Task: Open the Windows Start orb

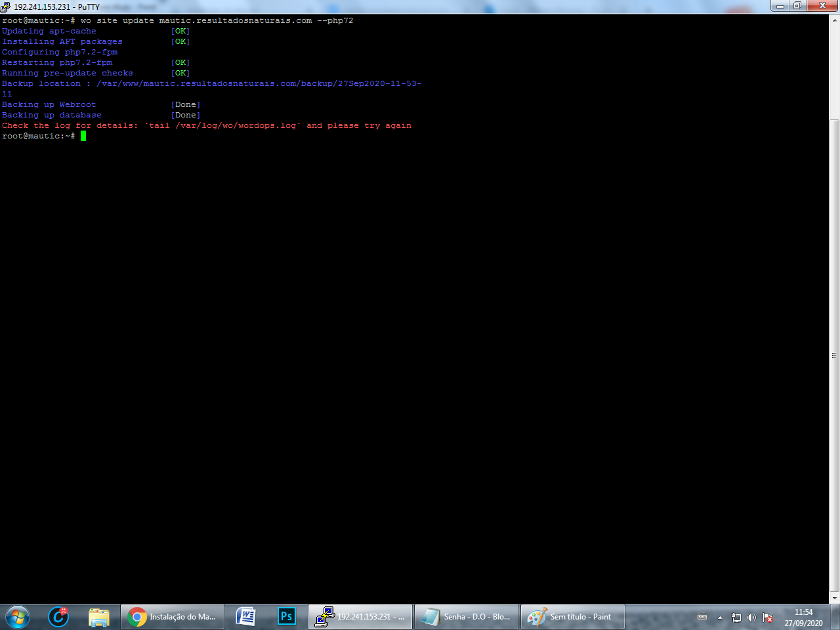Action: pyautogui.click(x=17, y=617)
